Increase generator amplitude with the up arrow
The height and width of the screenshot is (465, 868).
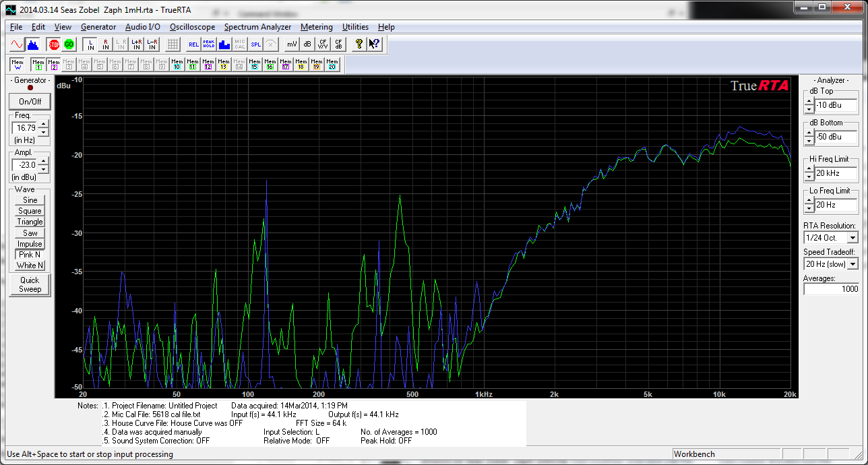43,161
